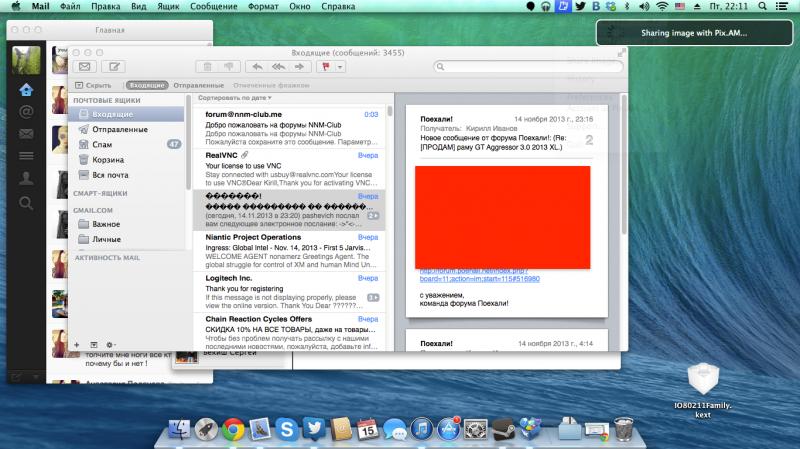Open the Правка menu
This screenshot has width=800, height=449.
(106, 7)
